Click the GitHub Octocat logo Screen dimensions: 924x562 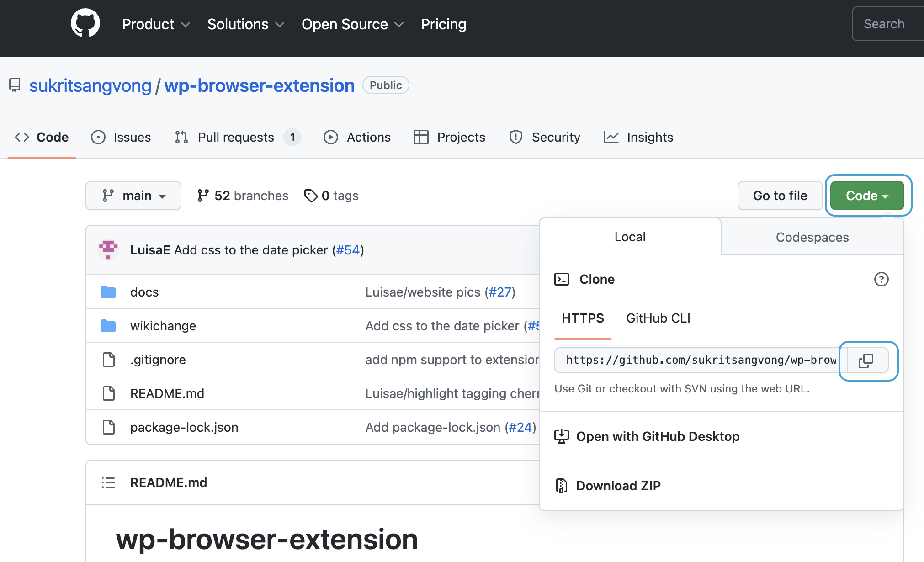[85, 23]
